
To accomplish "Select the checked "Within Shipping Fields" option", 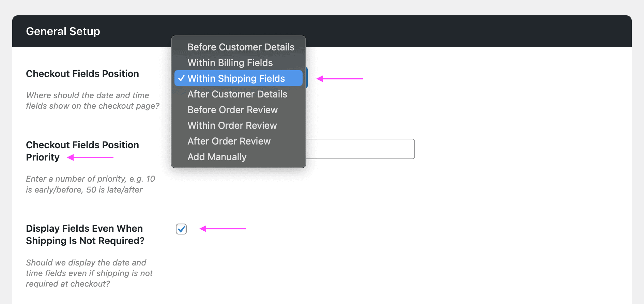I will (236, 78).
